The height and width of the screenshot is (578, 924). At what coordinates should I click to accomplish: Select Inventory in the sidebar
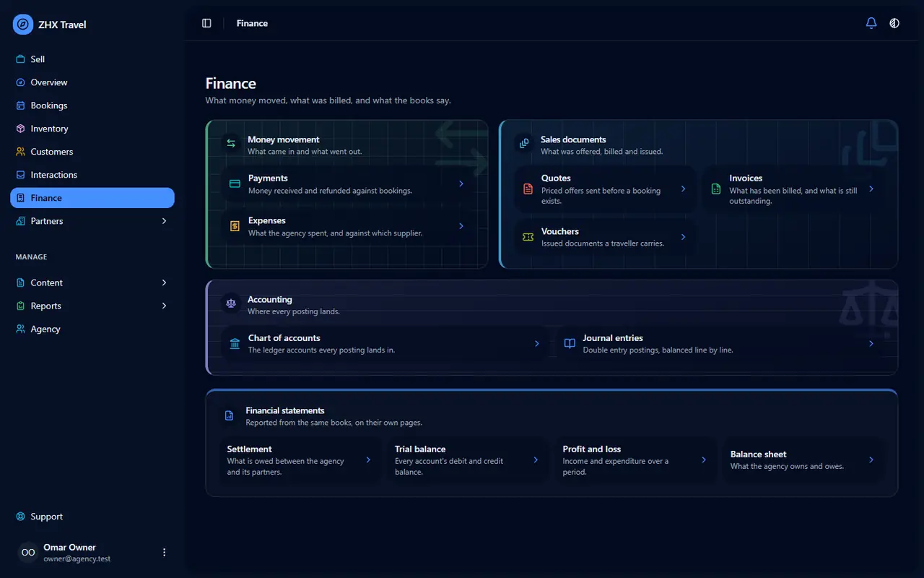(92, 129)
